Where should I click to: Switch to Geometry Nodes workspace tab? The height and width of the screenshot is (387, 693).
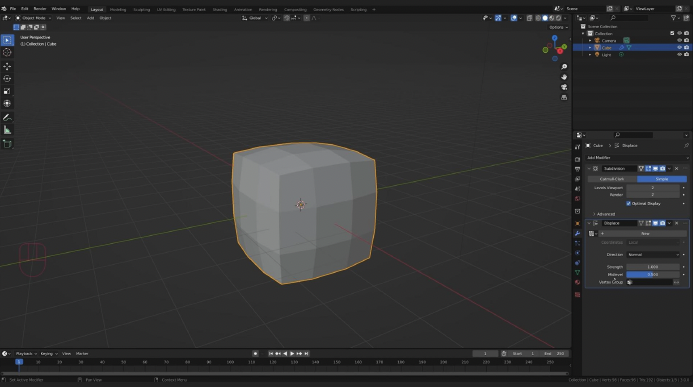point(328,9)
